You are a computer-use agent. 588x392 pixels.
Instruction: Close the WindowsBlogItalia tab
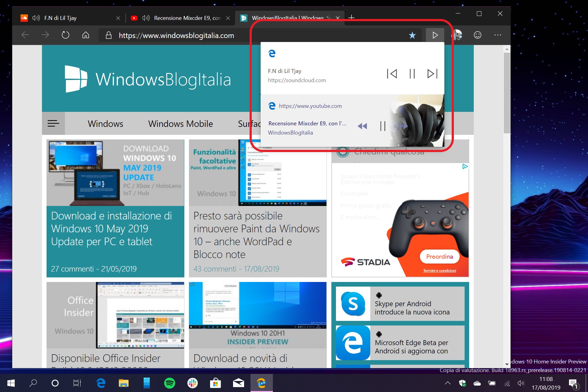337,18
